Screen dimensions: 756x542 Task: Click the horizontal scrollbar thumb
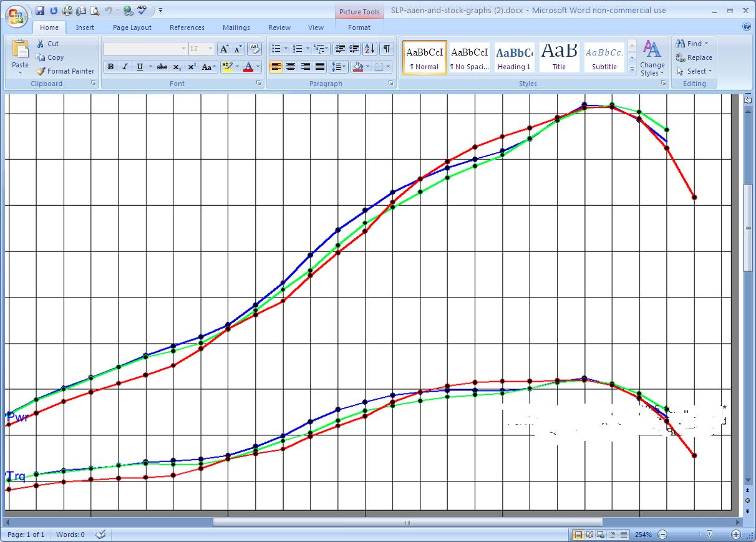[407, 523]
